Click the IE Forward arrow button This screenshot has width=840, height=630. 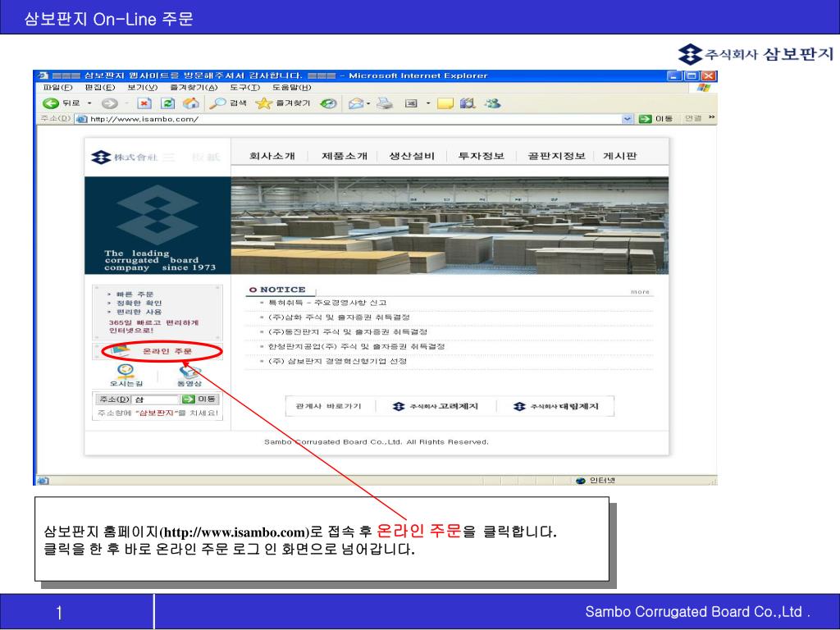pyautogui.click(x=109, y=103)
